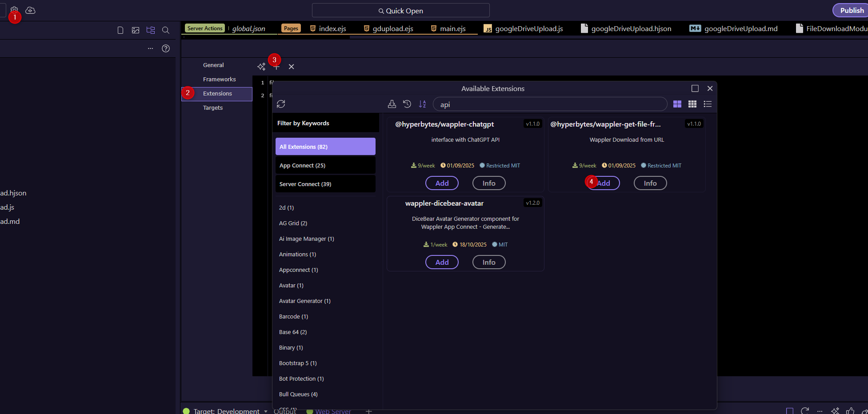Sort extensions alphabetically with A-Z icon
Viewport: 868px width, 414px height.
tap(422, 104)
